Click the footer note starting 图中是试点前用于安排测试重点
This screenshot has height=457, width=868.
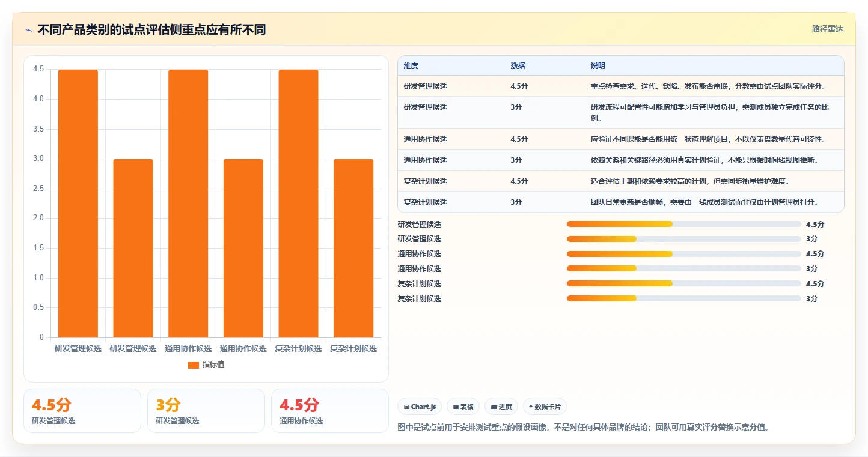click(x=584, y=428)
